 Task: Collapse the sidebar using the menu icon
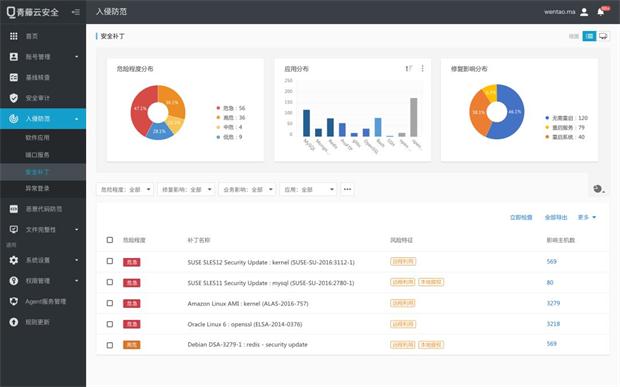(x=76, y=12)
